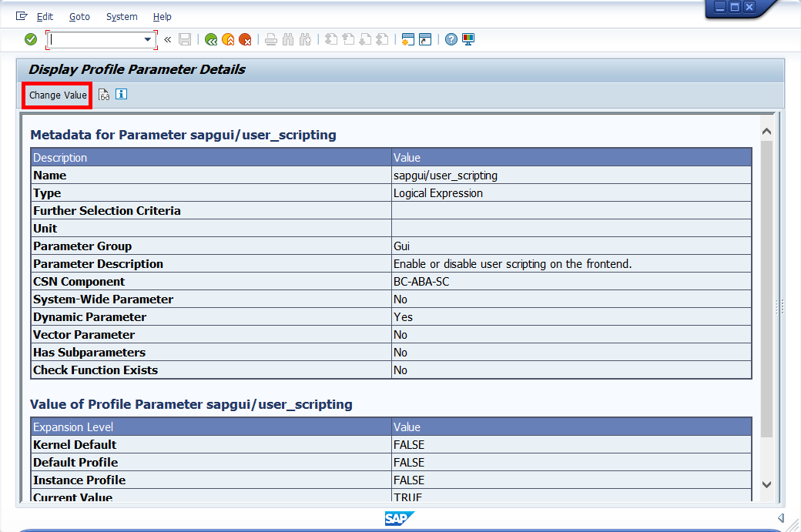The image size is (801, 532).
Task: Go Back using the green arrow icon
Action: tap(211, 39)
